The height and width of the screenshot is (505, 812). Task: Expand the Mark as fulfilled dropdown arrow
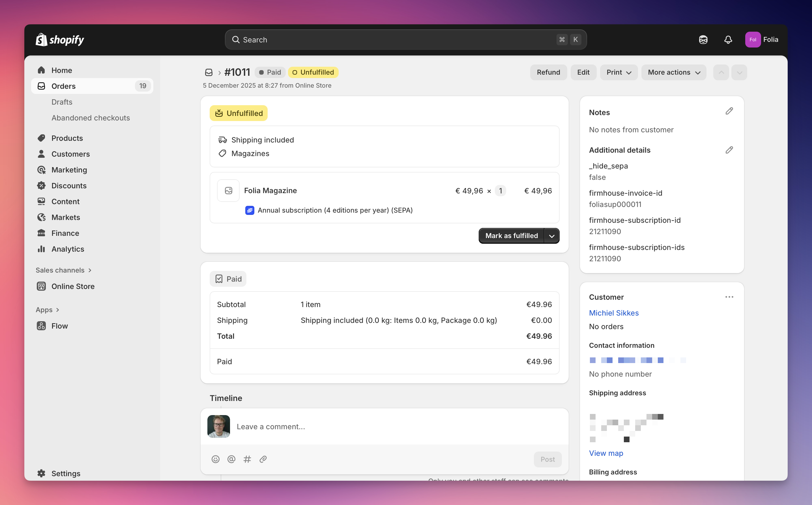(552, 236)
